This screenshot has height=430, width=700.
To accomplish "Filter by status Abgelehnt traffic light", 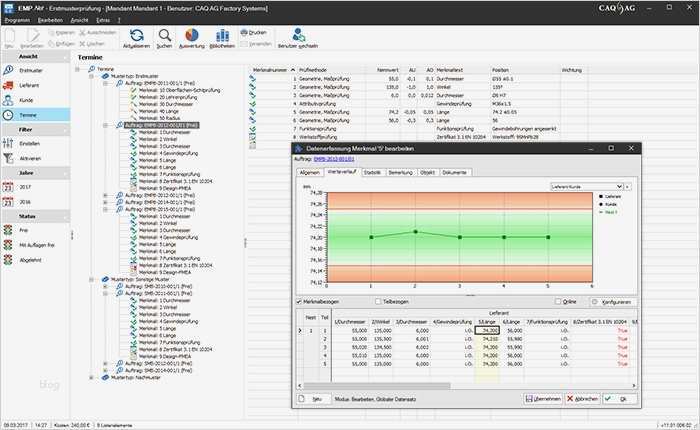I will pyautogui.click(x=8, y=259).
